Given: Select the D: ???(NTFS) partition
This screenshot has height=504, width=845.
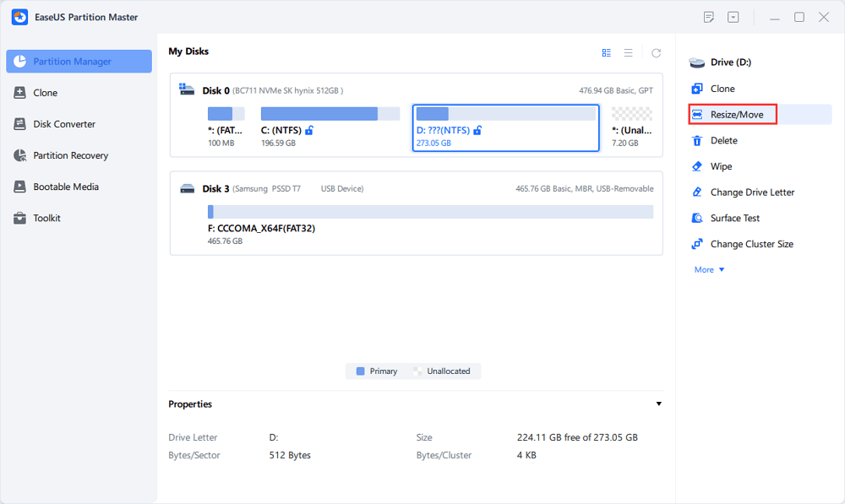Looking at the screenshot, I should [505, 127].
